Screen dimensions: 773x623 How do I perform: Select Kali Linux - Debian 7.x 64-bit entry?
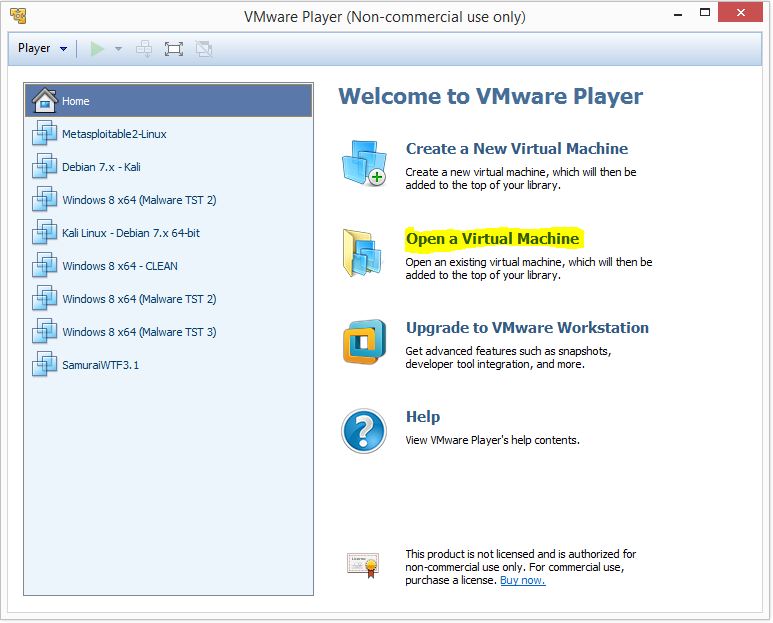[x=169, y=233]
